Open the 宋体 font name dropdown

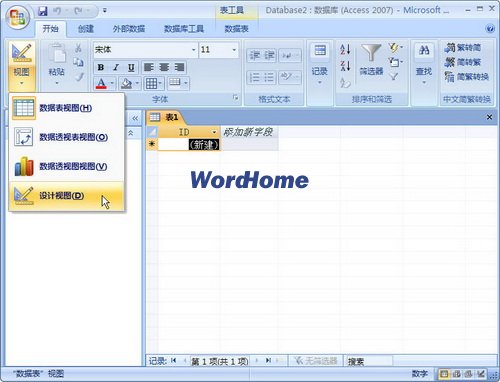[193, 50]
